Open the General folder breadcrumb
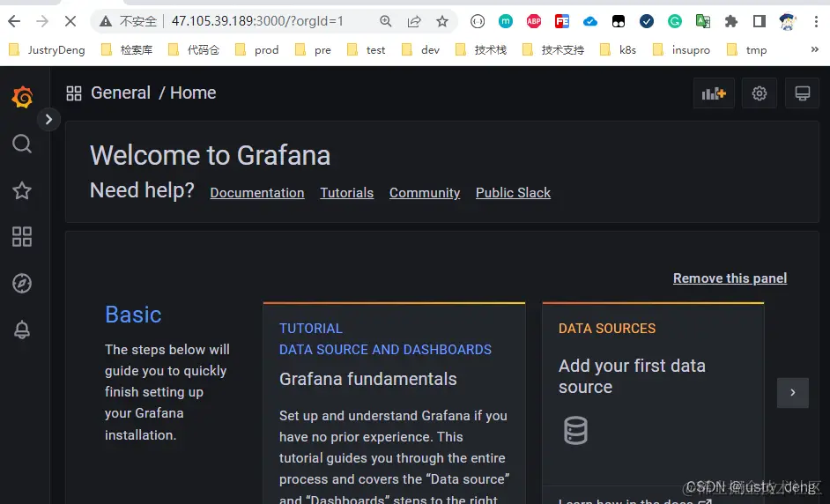830x504 pixels. 121,93
